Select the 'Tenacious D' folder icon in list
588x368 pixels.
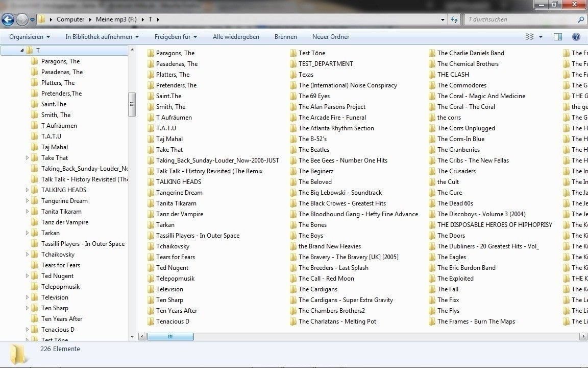[x=151, y=321]
